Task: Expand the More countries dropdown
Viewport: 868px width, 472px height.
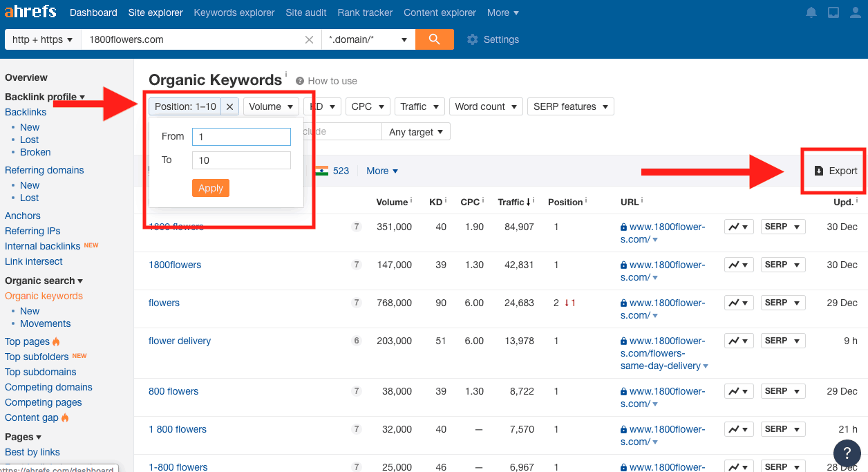Action: (382, 171)
